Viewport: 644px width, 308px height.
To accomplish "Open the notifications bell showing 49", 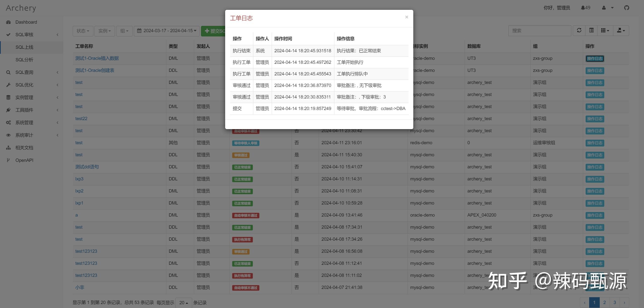I will [585, 8].
